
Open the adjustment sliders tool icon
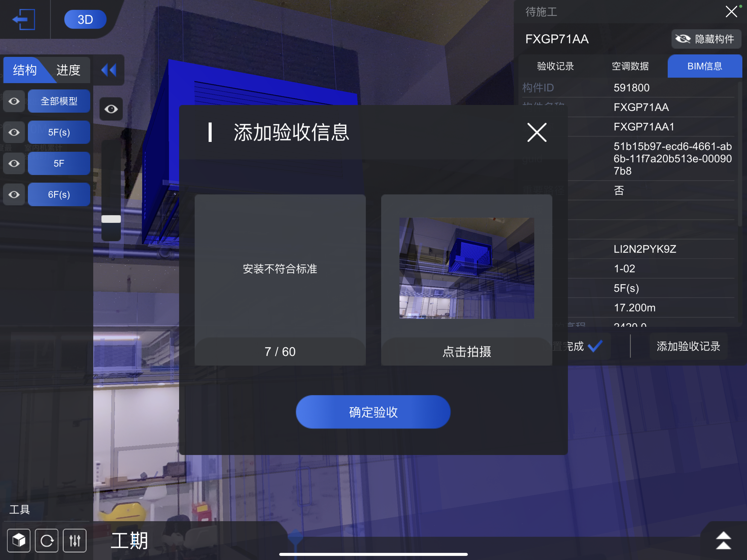click(75, 540)
